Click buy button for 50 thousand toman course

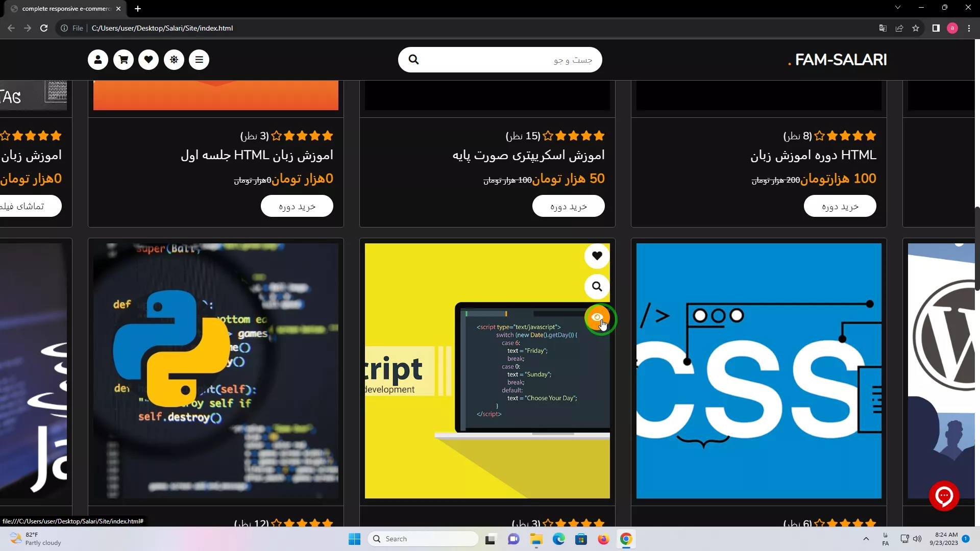[x=569, y=206]
